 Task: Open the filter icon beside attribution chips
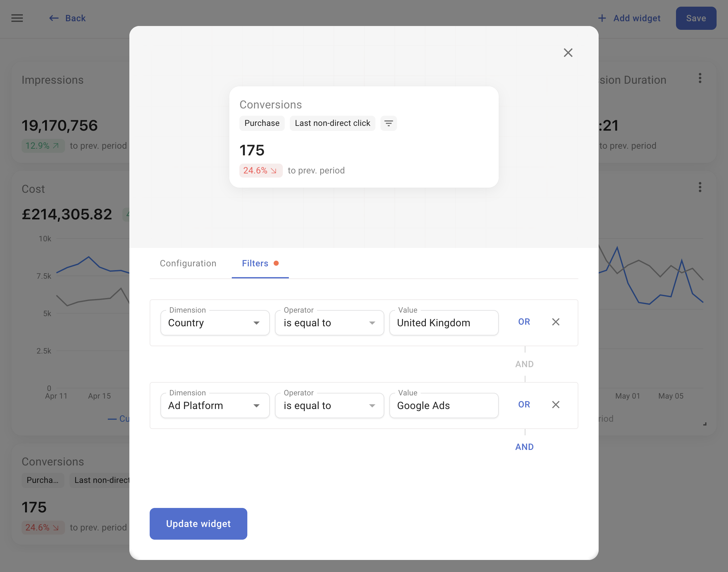388,123
